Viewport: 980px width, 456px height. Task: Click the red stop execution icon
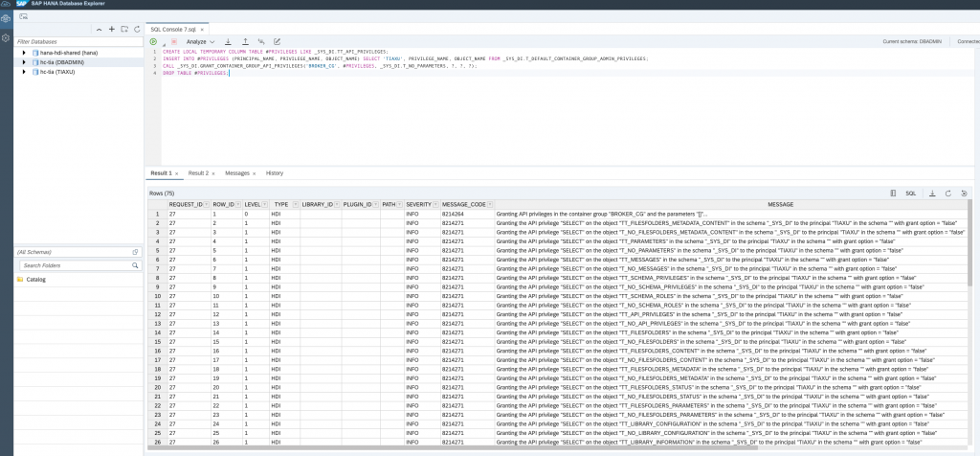point(174,41)
